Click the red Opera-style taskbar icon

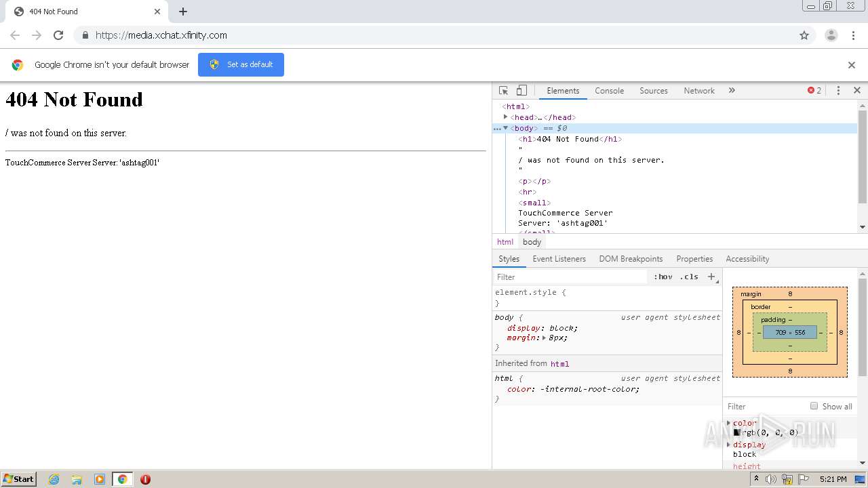(145, 479)
